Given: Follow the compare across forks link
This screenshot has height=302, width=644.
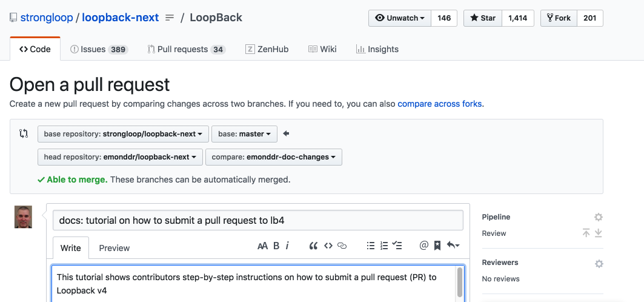Looking at the screenshot, I should (x=440, y=104).
